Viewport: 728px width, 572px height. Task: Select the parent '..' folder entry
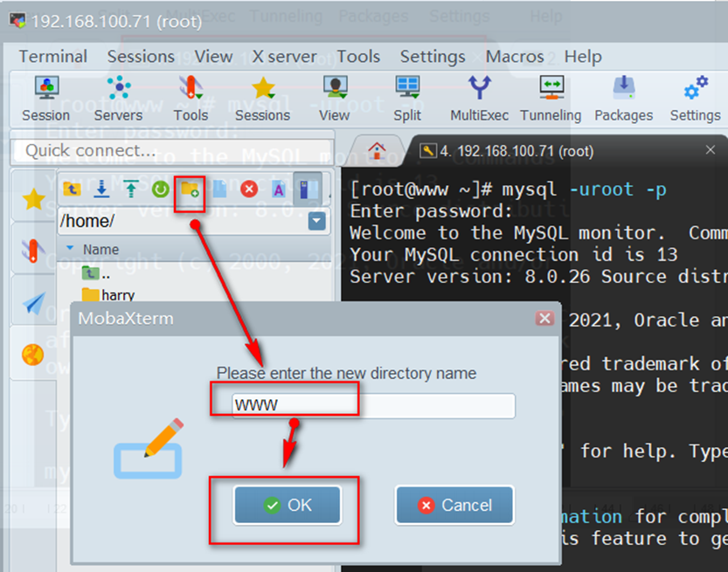pyautogui.click(x=96, y=273)
